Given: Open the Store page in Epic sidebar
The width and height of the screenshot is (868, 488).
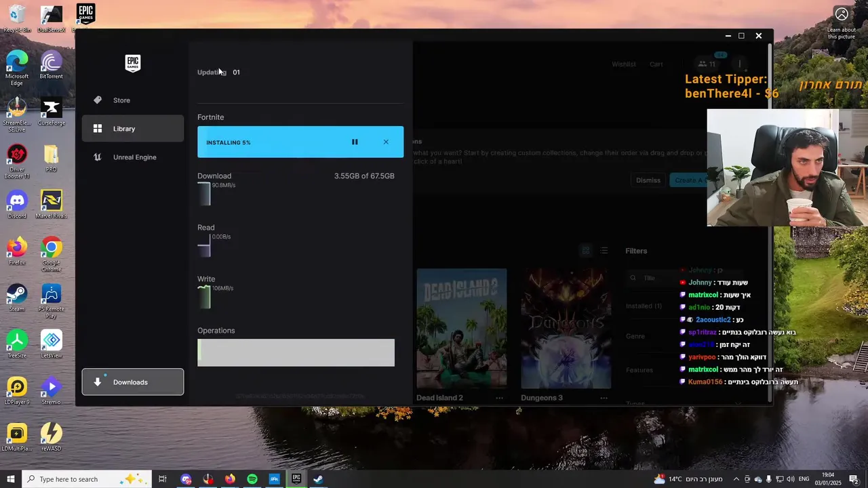Looking at the screenshot, I should (x=133, y=100).
